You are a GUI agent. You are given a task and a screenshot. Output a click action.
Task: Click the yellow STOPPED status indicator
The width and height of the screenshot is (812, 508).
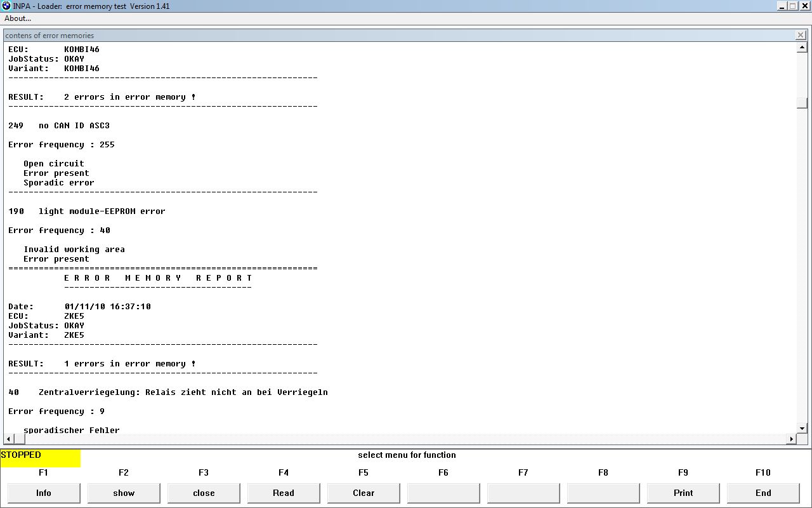coord(41,458)
